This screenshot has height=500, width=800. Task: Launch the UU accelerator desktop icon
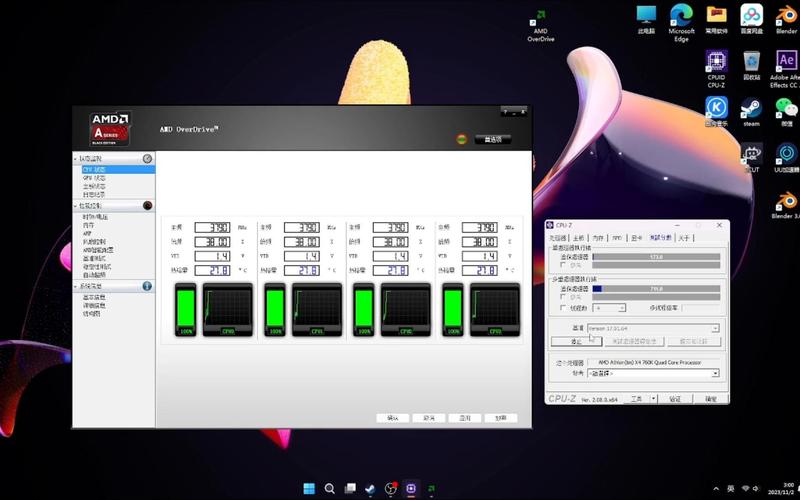(787, 158)
